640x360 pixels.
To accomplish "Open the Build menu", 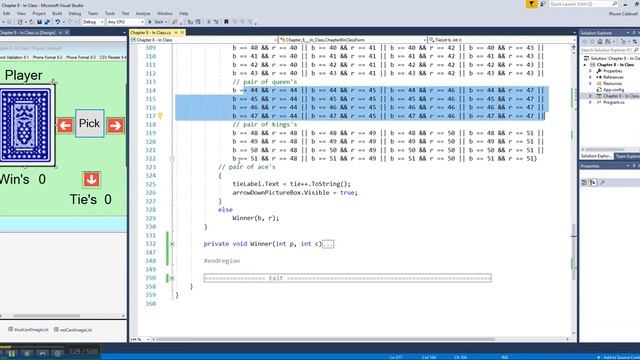I will [x=57, y=13].
